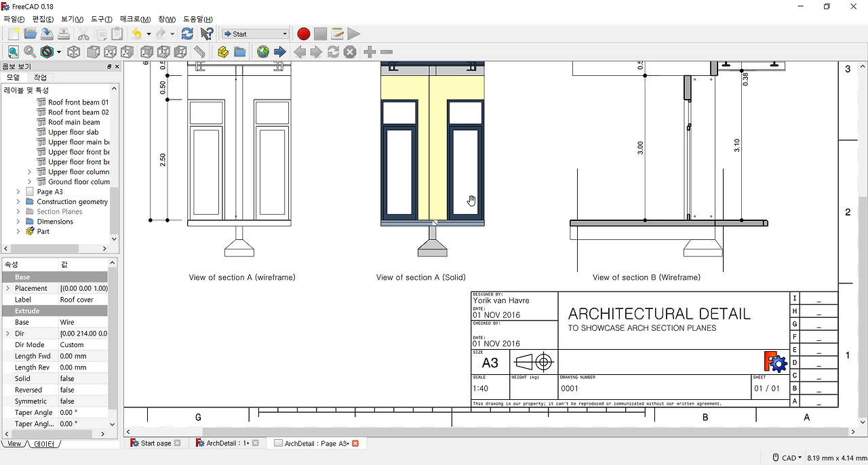Viewport: 868px width, 465px height.
Task: Open the Draw style stop-sign icon
Action: point(47,52)
